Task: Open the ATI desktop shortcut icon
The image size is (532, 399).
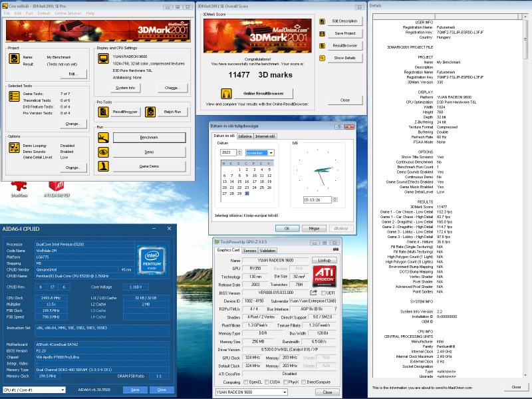Action: 57,188
